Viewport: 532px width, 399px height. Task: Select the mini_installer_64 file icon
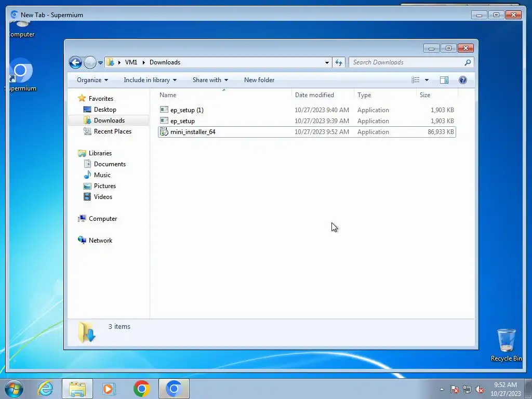(164, 131)
